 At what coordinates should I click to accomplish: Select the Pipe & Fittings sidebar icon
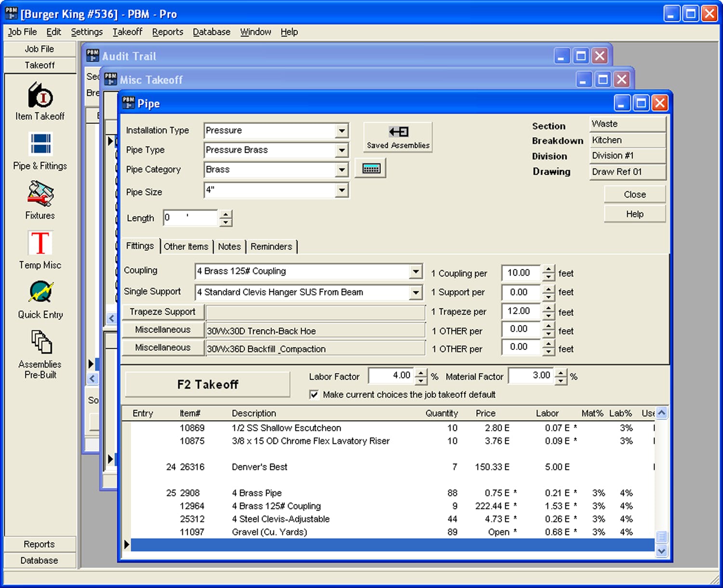(x=40, y=151)
